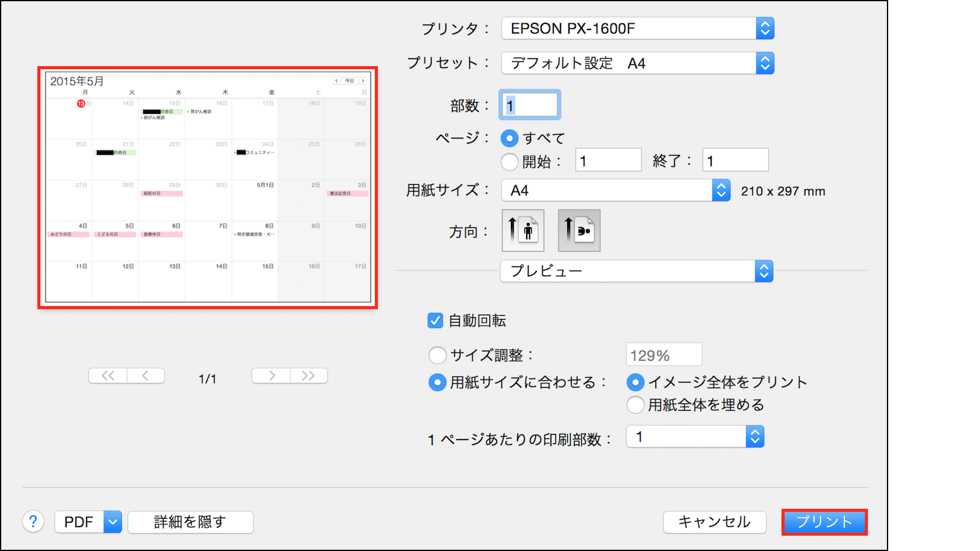980x551 pixels.
Task: Expand the プリセット dropdown
Action: tap(637, 63)
